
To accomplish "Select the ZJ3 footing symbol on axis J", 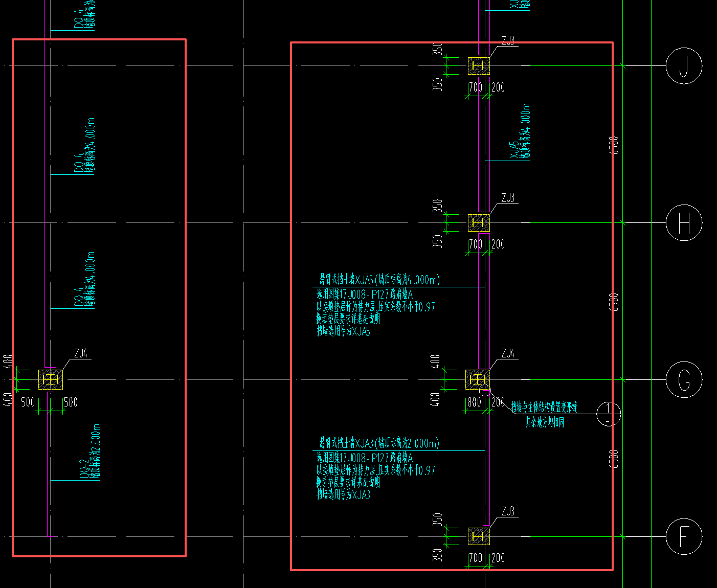I will [x=479, y=66].
